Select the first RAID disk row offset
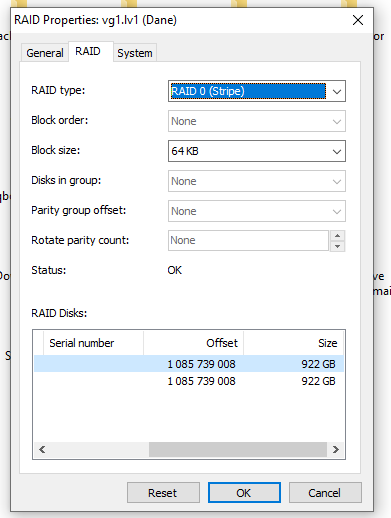This screenshot has width=391, height=518. tap(201, 364)
